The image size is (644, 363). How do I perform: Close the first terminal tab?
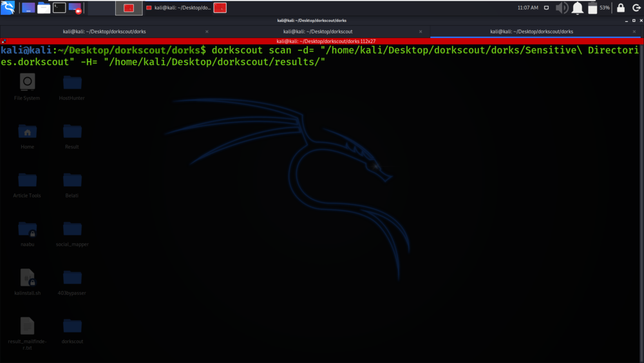coord(207,32)
